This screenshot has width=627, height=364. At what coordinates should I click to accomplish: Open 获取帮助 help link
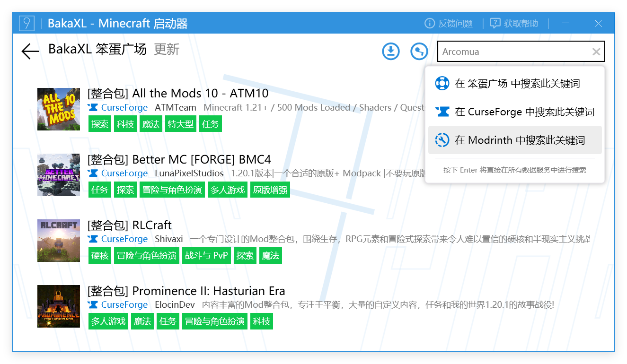[x=514, y=23]
